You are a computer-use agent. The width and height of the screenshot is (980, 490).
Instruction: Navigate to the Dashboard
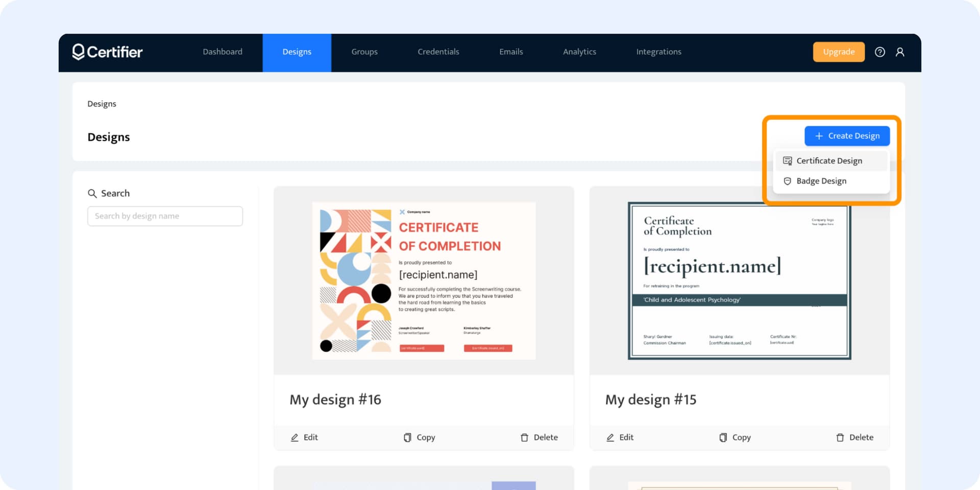[x=223, y=52]
